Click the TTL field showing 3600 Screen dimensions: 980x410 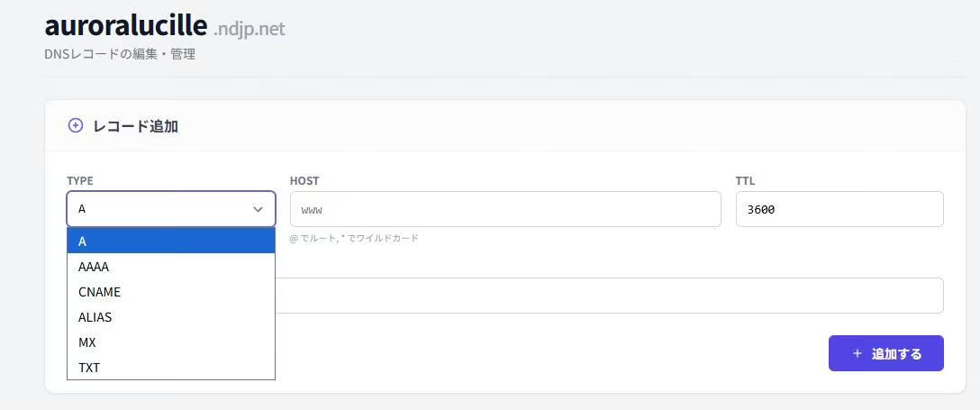click(x=839, y=209)
